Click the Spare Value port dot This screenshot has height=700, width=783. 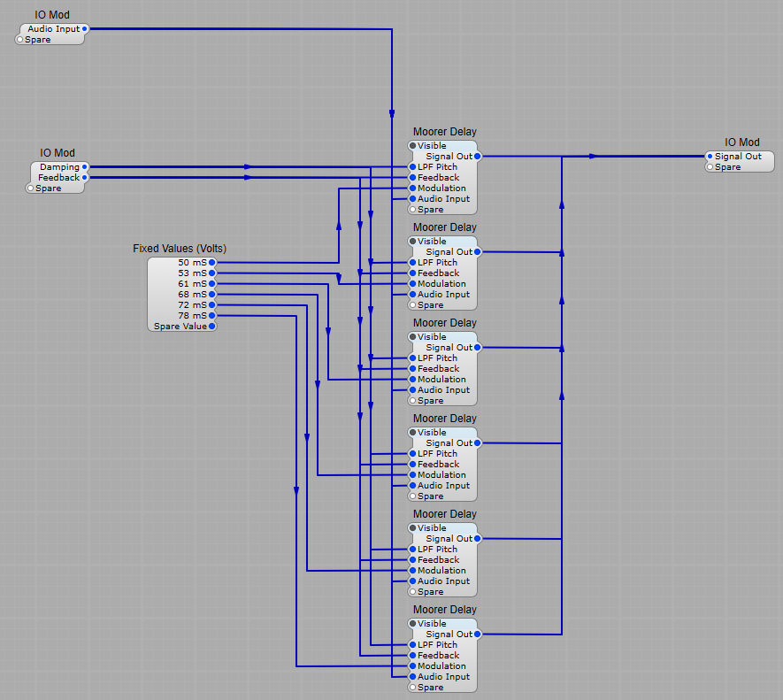pyautogui.click(x=211, y=327)
